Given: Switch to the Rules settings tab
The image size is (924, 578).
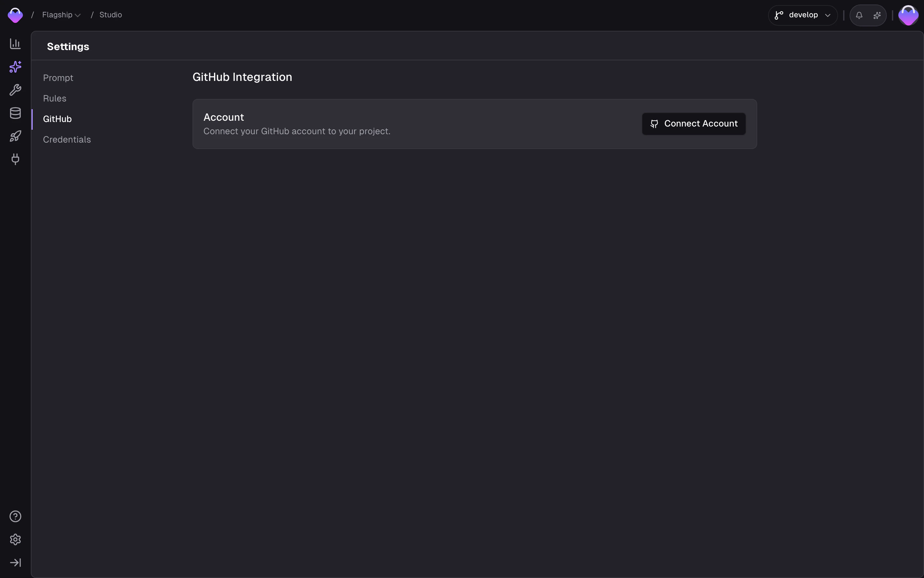Looking at the screenshot, I should click(x=55, y=99).
